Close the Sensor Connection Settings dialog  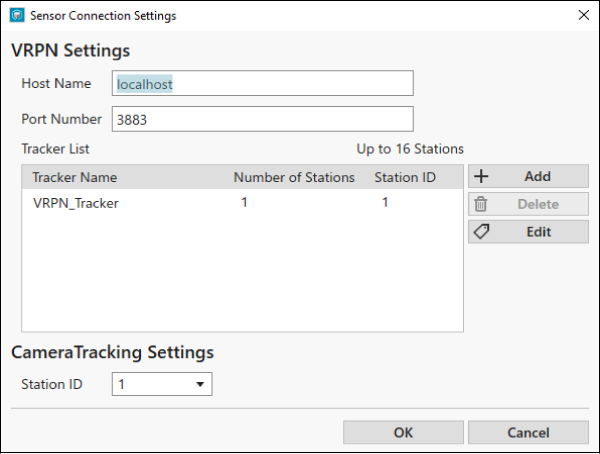tap(584, 15)
